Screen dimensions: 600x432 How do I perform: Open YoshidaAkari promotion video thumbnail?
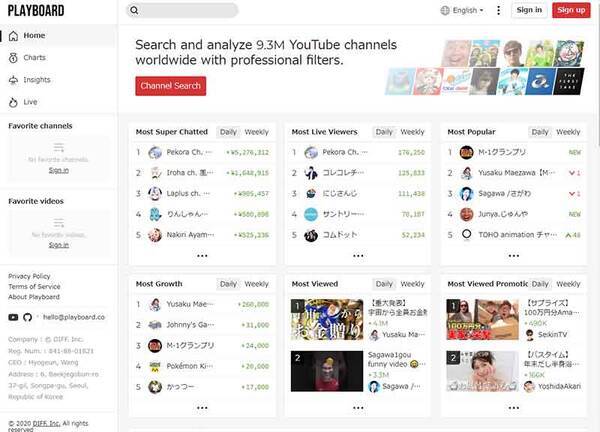click(x=483, y=371)
